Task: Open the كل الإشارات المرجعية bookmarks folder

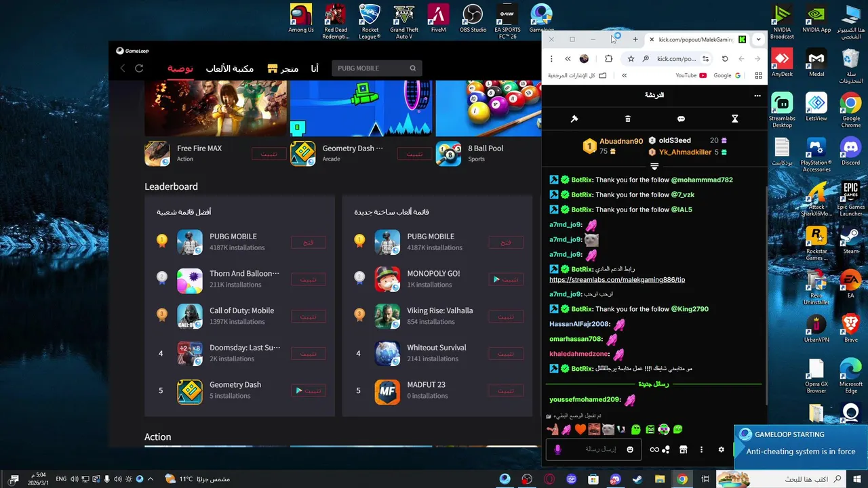Action: click(x=577, y=75)
